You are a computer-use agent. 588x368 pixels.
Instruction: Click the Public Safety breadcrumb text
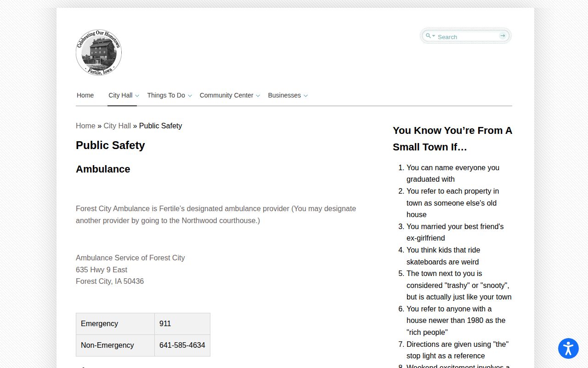pos(160,126)
